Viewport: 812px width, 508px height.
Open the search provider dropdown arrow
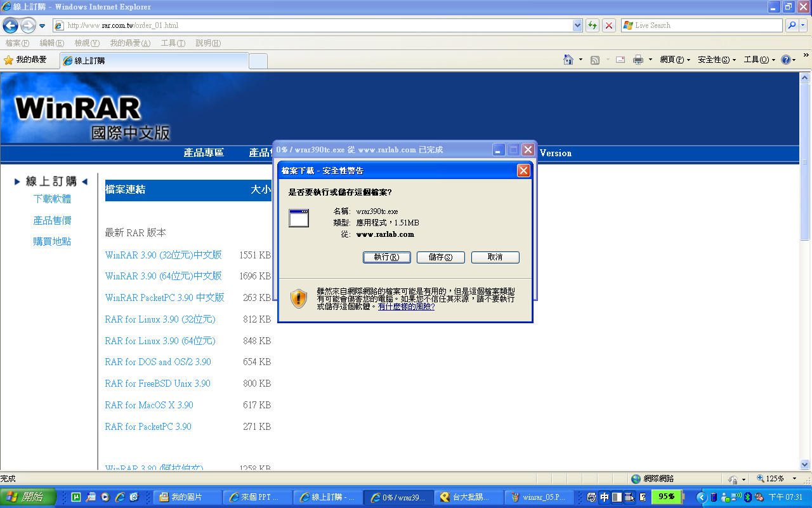pyautogui.click(x=804, y=25)
